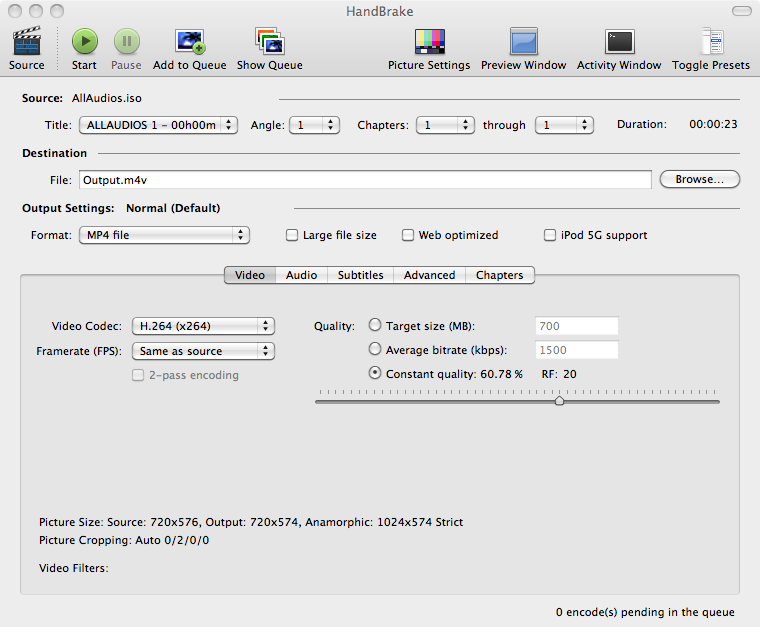Screen dimensions: 760x627
Task: Open the Preview Window icon
Action: point(523,42)
